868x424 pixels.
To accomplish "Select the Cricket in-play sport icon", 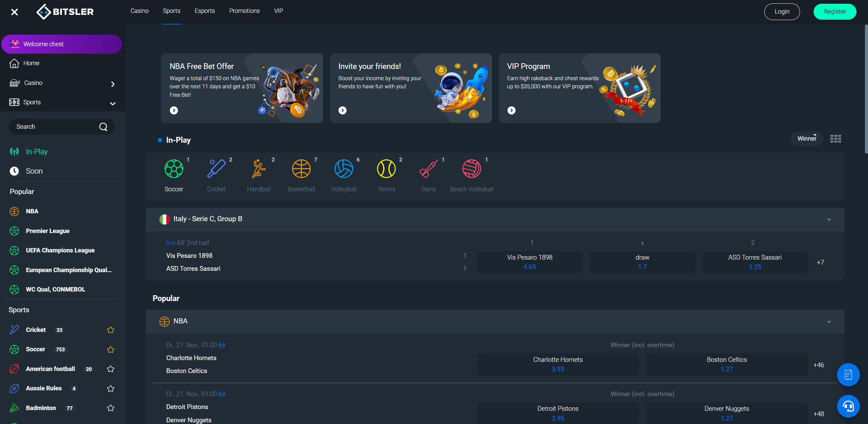I will tap(216, 169).
